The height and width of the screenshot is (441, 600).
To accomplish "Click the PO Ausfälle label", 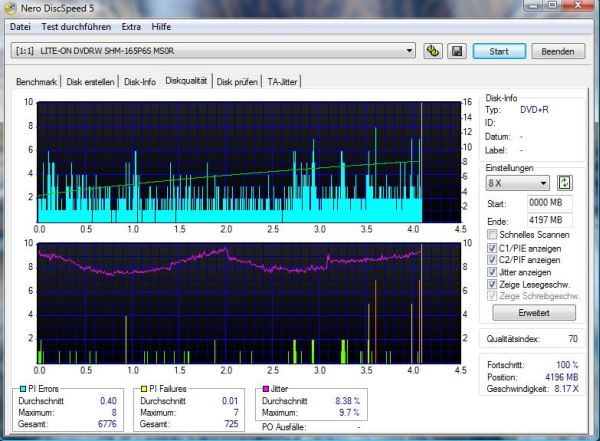I will click(x=284, y=427).
